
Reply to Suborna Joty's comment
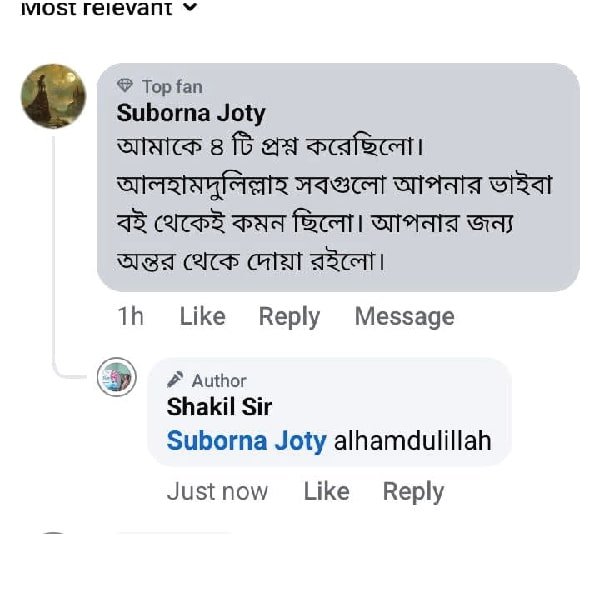click(x=289, y=317)
